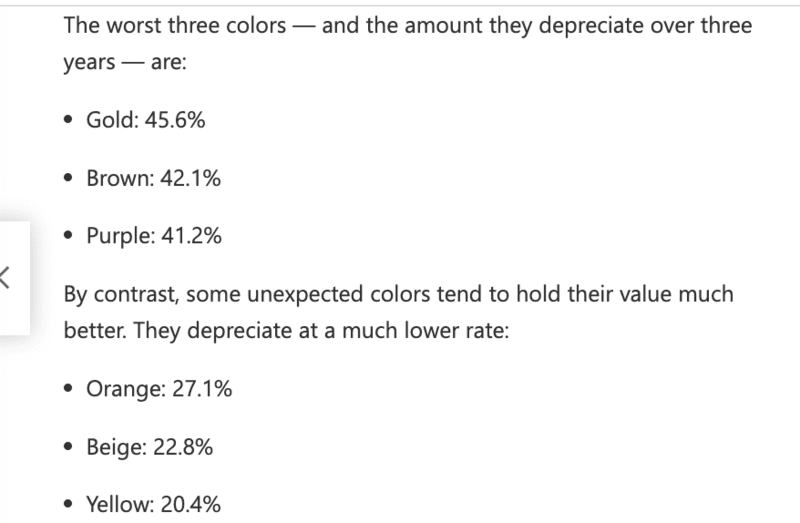Click the bullet point before Beige
Screen dimensions: 800x523
tap(68, 447)
